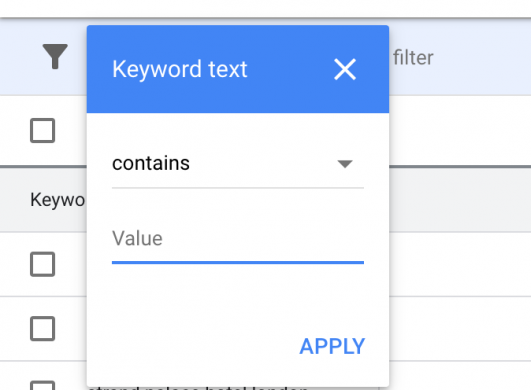The image size is (531, 390).
Task: Click the dropdown arrow next to contains
Action: pyautogui.click(x=345, y=164)
